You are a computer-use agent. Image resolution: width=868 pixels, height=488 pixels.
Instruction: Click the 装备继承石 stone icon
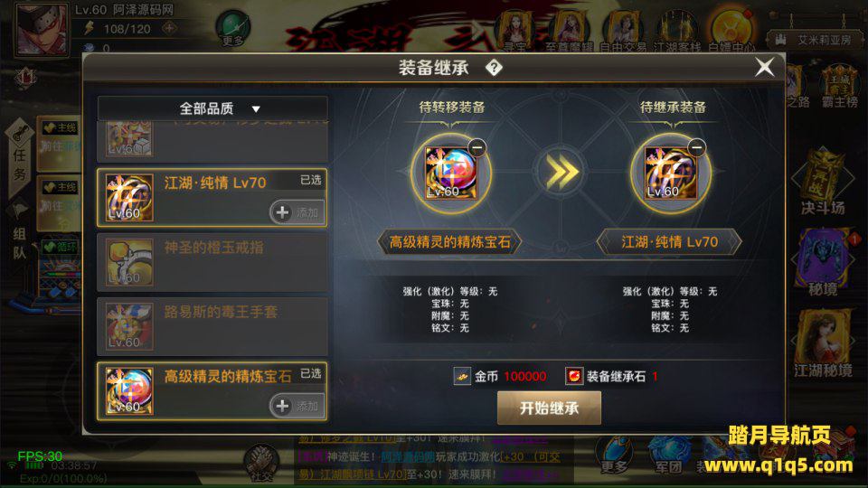pos(574,376)
